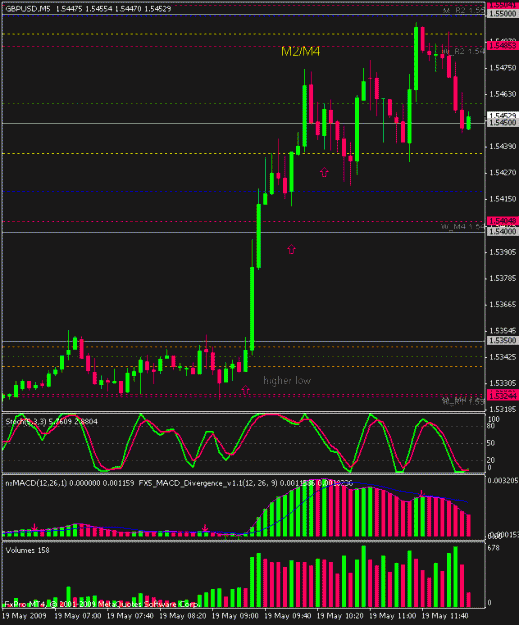The width and height of the screenshot is (519, 625).
Task: Click the 1.53305 price scale value
Action: coord(503,383)
